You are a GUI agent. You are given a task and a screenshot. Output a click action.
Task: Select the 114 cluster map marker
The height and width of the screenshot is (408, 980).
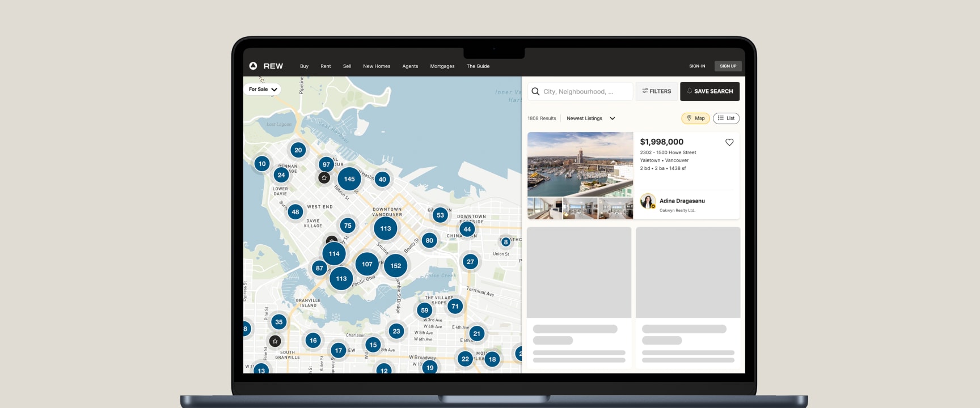coord(334,254)
